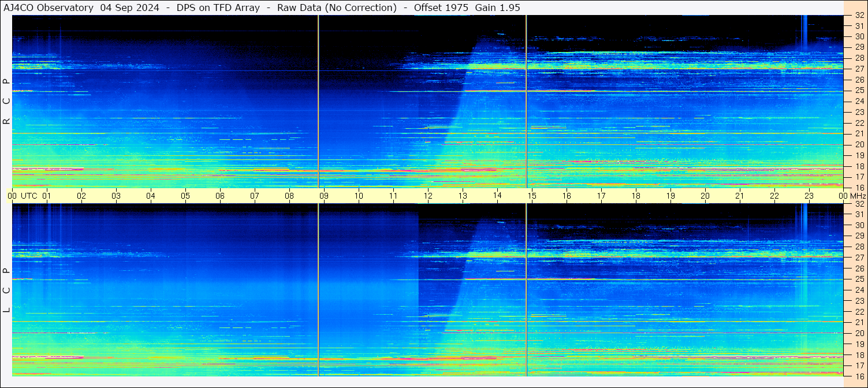Click the 19 MHz tick in LCP panel
Viewport: 868px width, 388px height.
coord(859,344)
